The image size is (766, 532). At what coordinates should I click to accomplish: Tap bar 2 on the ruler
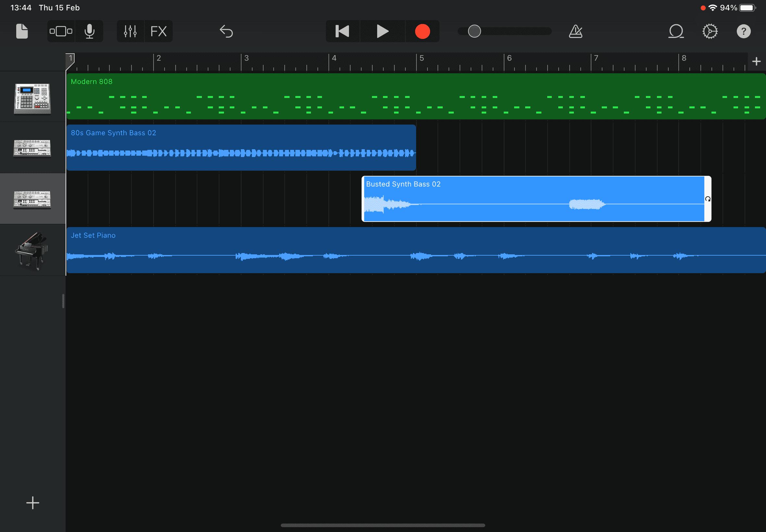pos(159,58)
